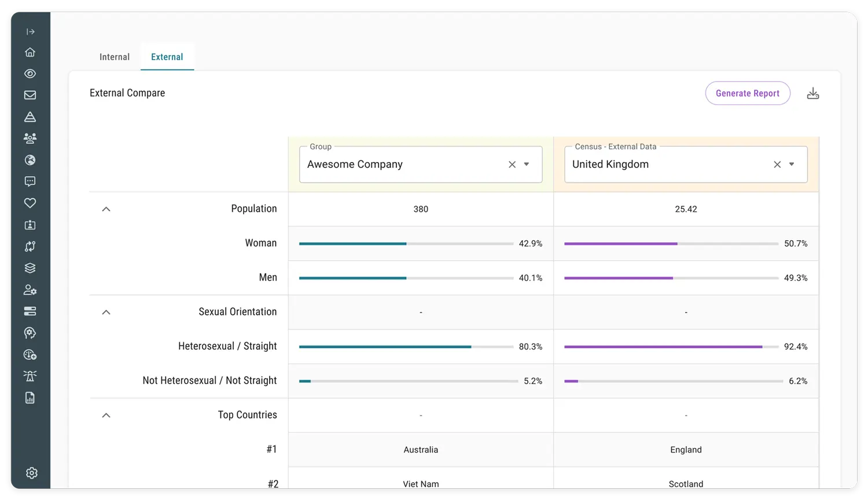Image resolution: width=868 pixels, height=500 pixels.
Task: Open the lighthouse icon in sidebar
Action: (x=30, y=376)
